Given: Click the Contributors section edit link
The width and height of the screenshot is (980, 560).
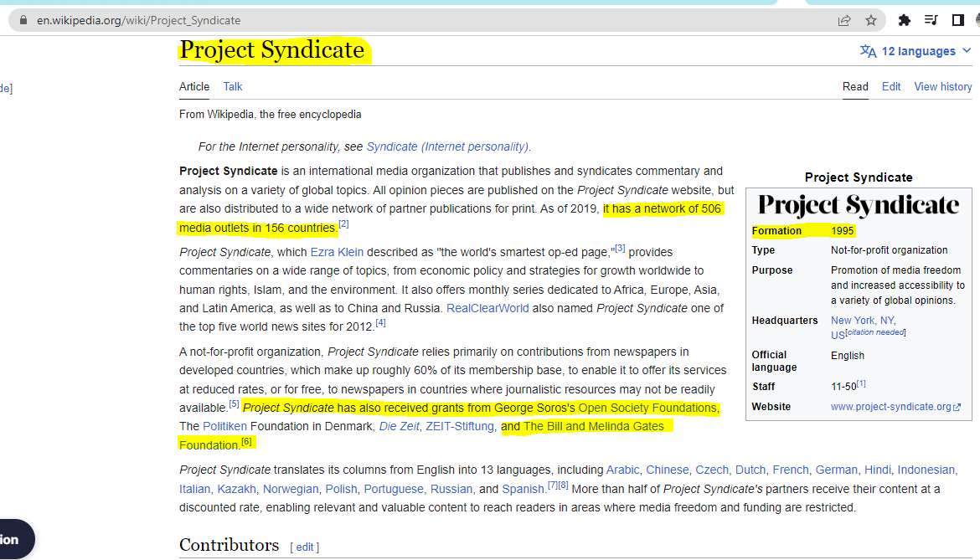Looking at the screenshot, I should pyautogui.click(x=304, y=547).
